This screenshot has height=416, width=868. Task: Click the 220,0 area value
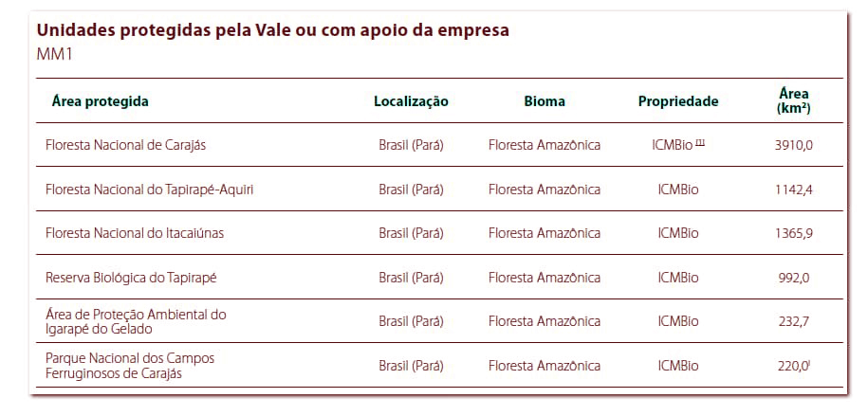(793, 366)
